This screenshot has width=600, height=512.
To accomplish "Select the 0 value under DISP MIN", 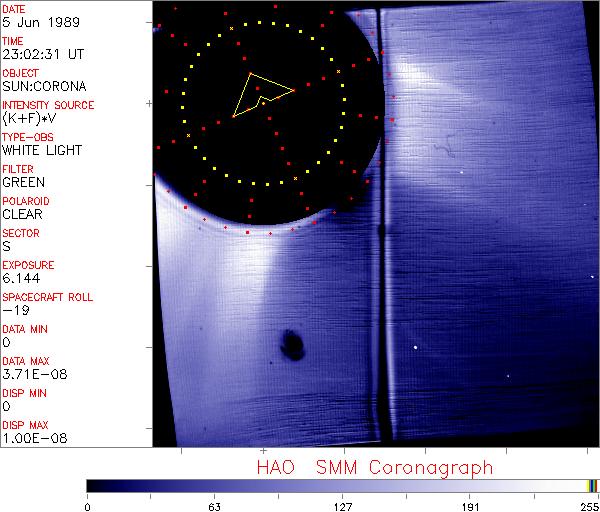I will [7, 406].
